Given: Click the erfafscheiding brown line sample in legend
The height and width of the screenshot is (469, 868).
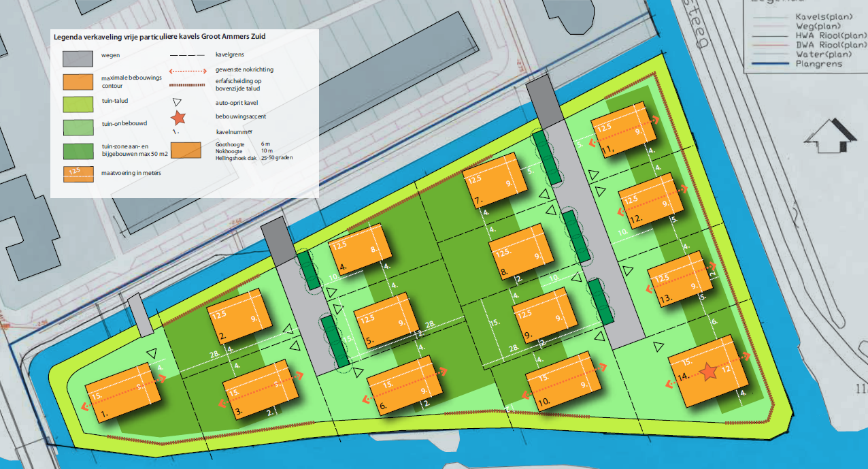Looking at the screenshot, I should coord(186,84).
